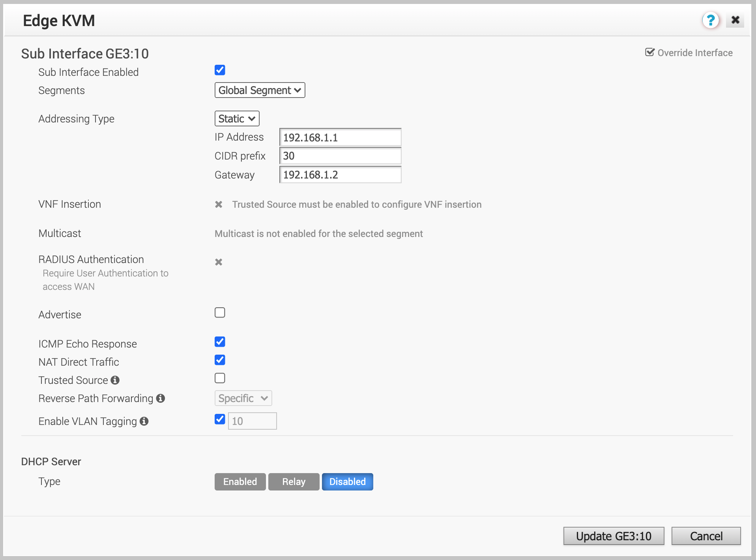Enable the Trusted Source checkbox

[220, 378]
